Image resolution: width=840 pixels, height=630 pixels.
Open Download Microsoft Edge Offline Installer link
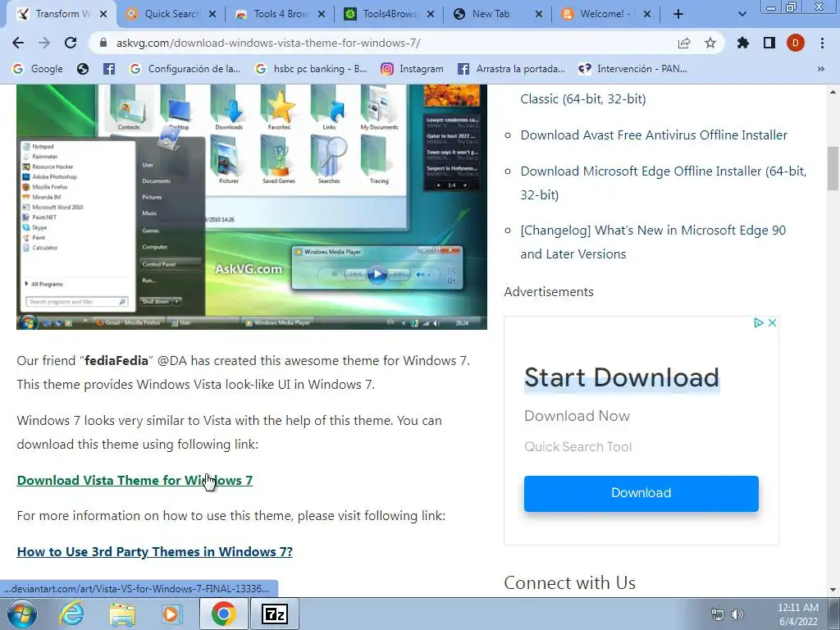click(663, 183)
